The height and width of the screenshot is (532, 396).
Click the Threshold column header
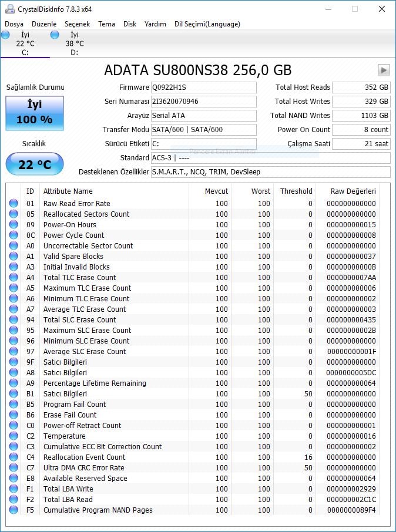click(295, 191)
